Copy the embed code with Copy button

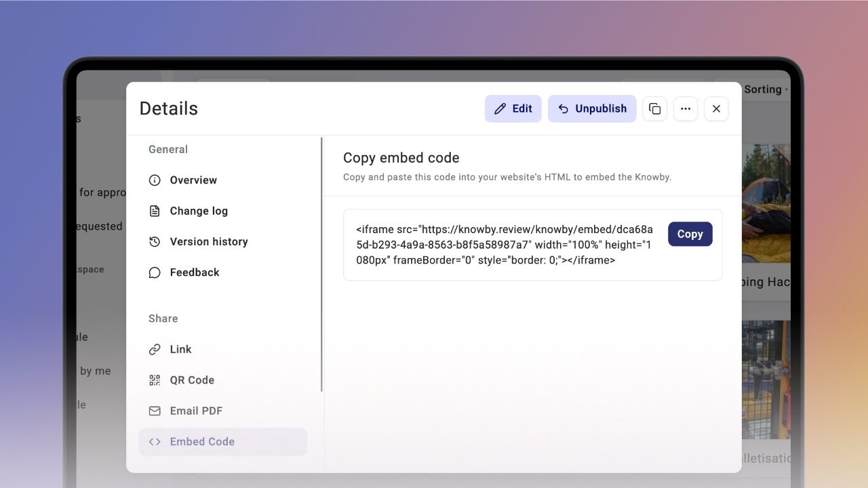pyautogui.click(x=690, y=234)
